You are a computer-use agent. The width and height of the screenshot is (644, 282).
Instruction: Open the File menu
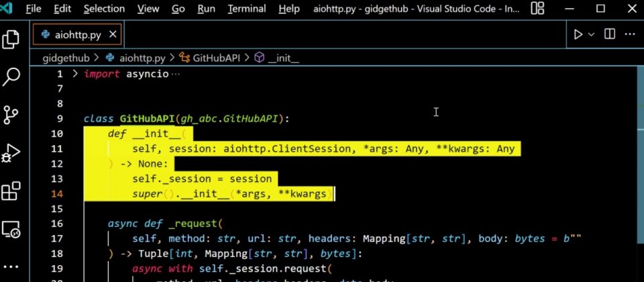point(35,9)
